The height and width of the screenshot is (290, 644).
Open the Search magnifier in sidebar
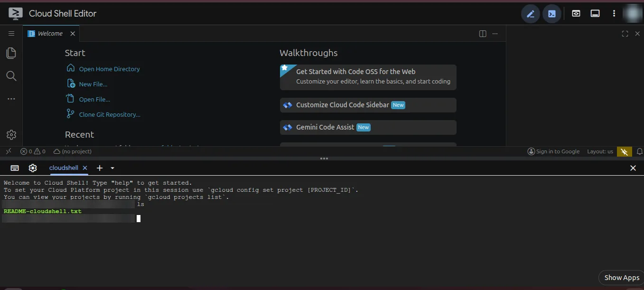point(11,76)
